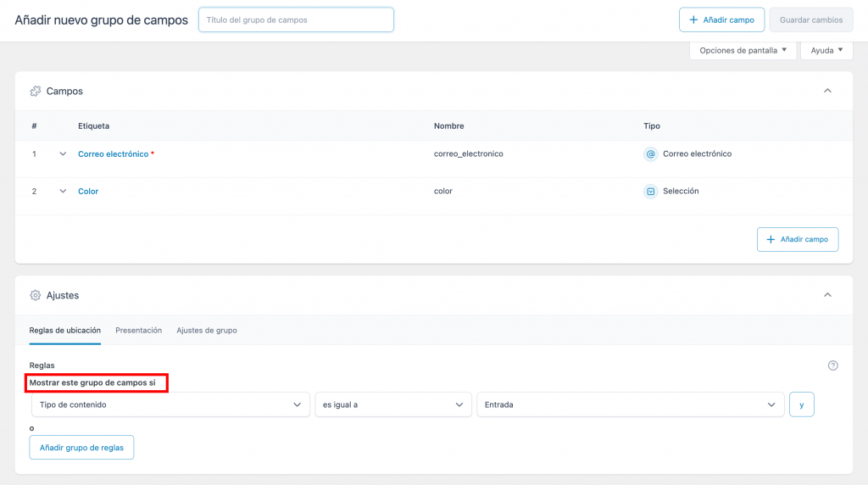
Task: Expand the Color field row chevron
Action: tap(63, 192)
